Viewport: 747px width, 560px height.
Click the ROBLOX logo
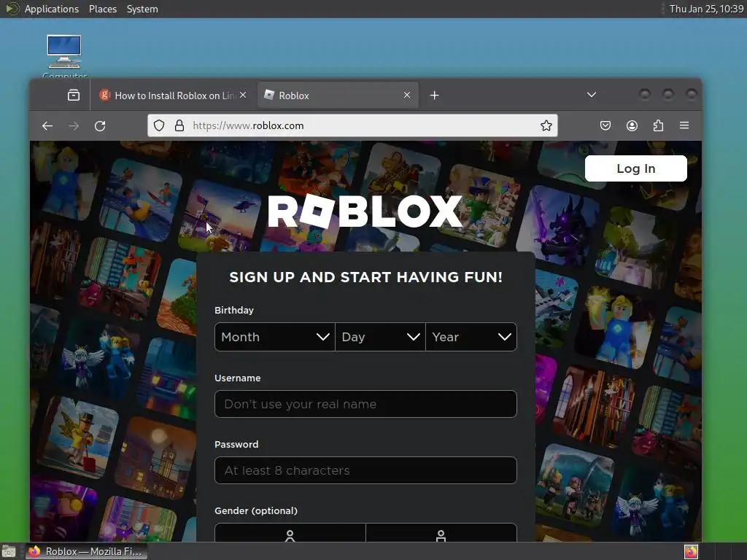(x=365, y=211)
